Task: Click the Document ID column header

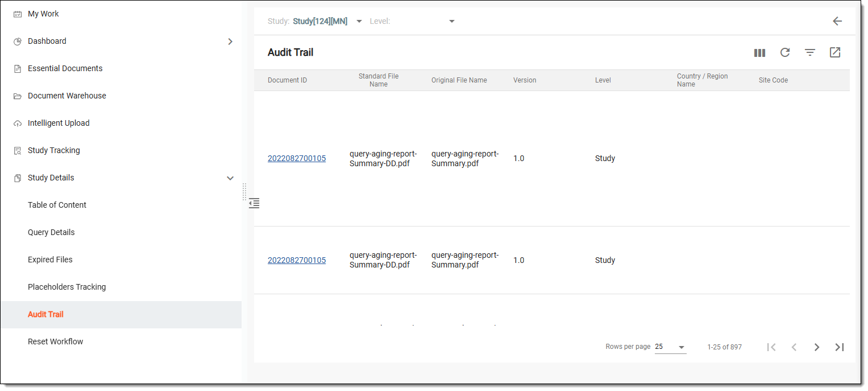Action: pos(287,80)
